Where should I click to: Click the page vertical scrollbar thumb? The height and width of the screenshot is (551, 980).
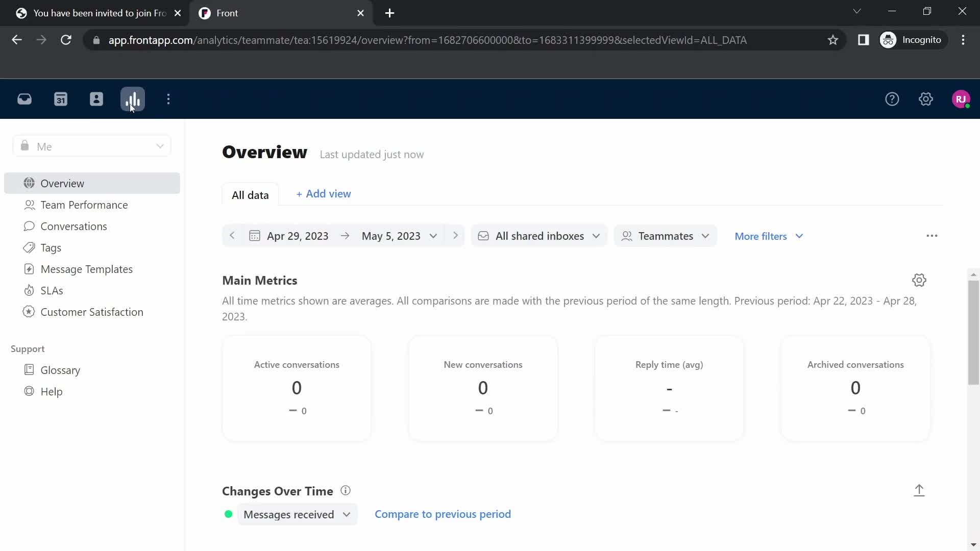973,332
